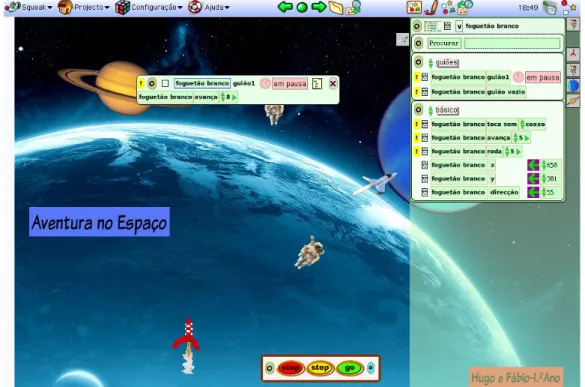Open the guiões category chooser arrows
585x387 pixels.
pos(431,63)
